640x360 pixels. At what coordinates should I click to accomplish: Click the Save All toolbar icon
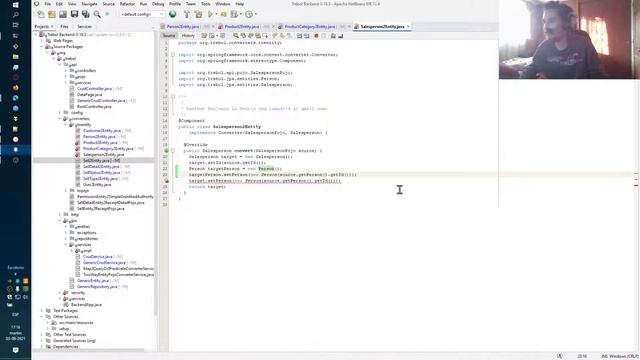[x=86, y=14]
